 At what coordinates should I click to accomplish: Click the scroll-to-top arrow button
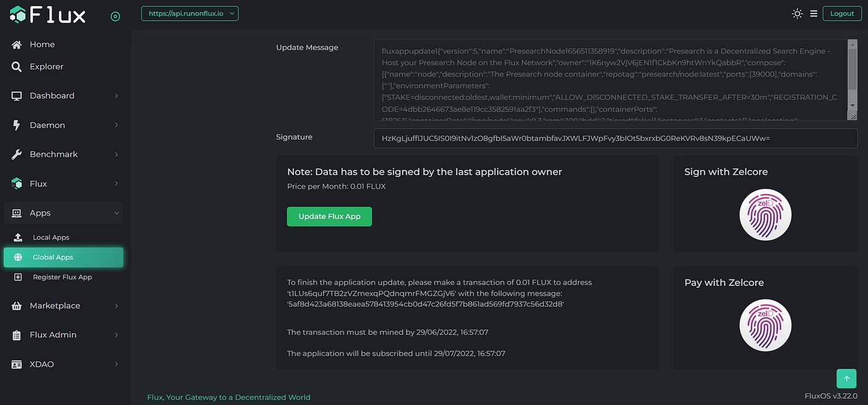[x=846, y=378]
